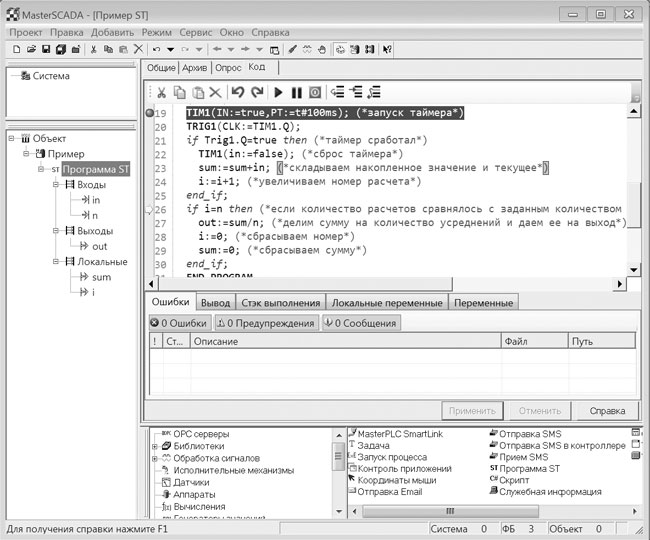Copy using the main toolbar copy icon
This screenshot has height=540, width=650.
tap(108, 49)
